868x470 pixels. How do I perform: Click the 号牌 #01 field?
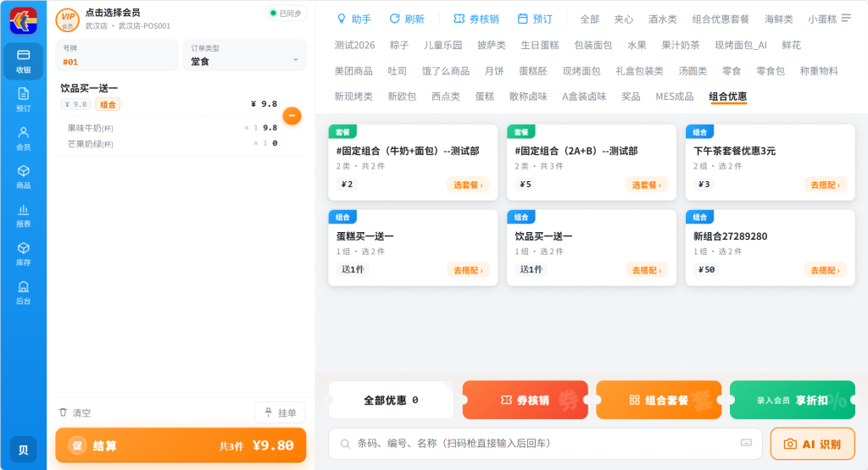(117, 55)
